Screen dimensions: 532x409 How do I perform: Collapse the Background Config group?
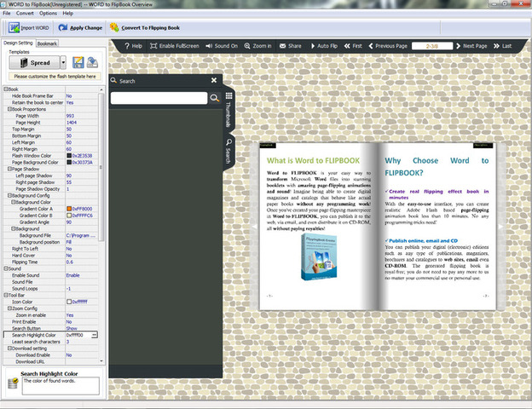coord(10,195)
